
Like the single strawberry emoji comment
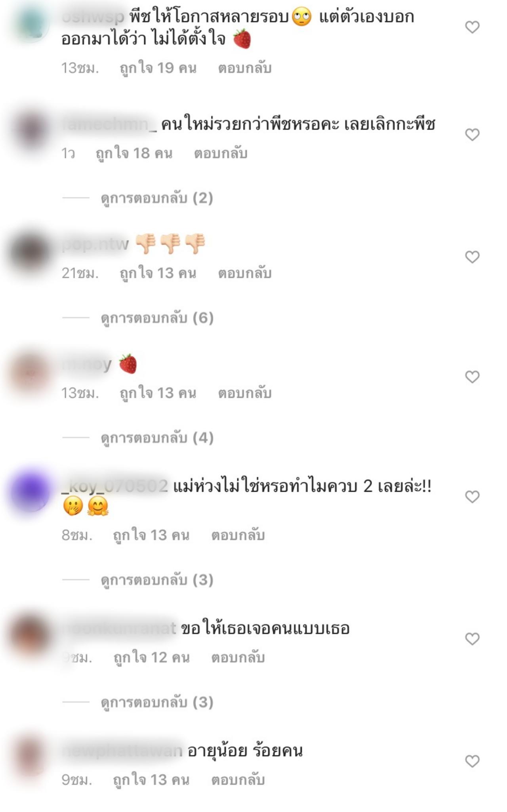point(472,377)
